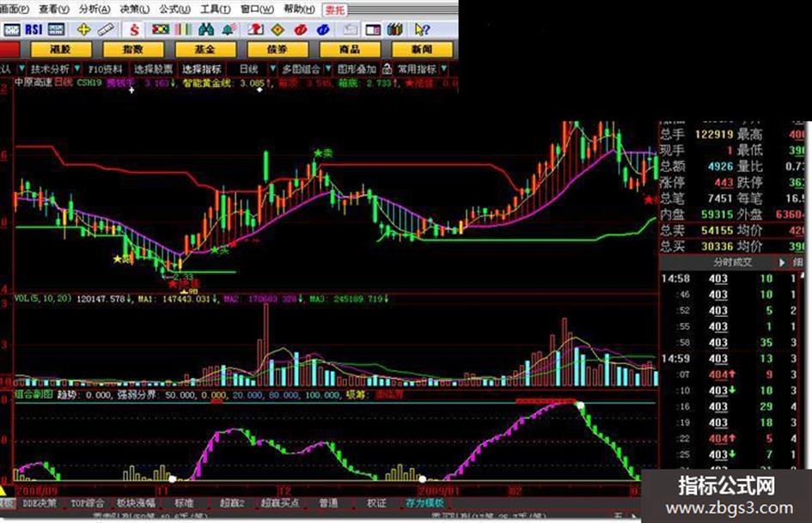Click the green-red flag pattern icon
This screenshot has width=812, height=523.
click(x=160, y=29)
